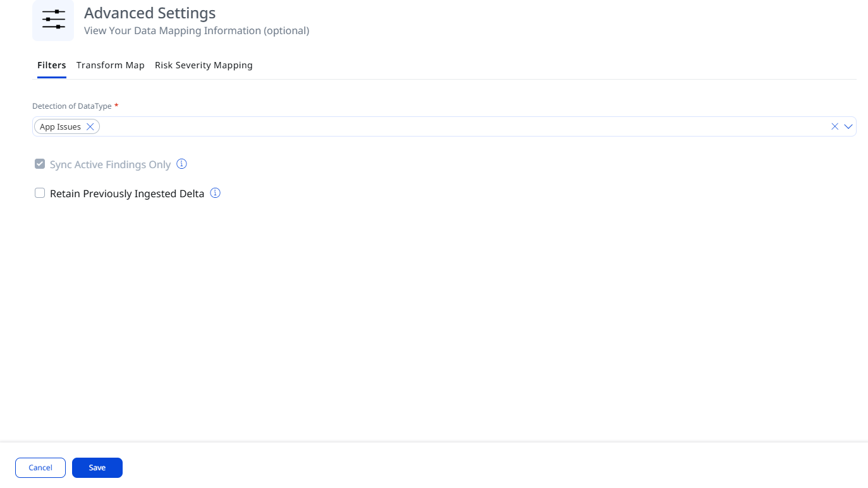Open the Transform Map tab

(111, 65)
